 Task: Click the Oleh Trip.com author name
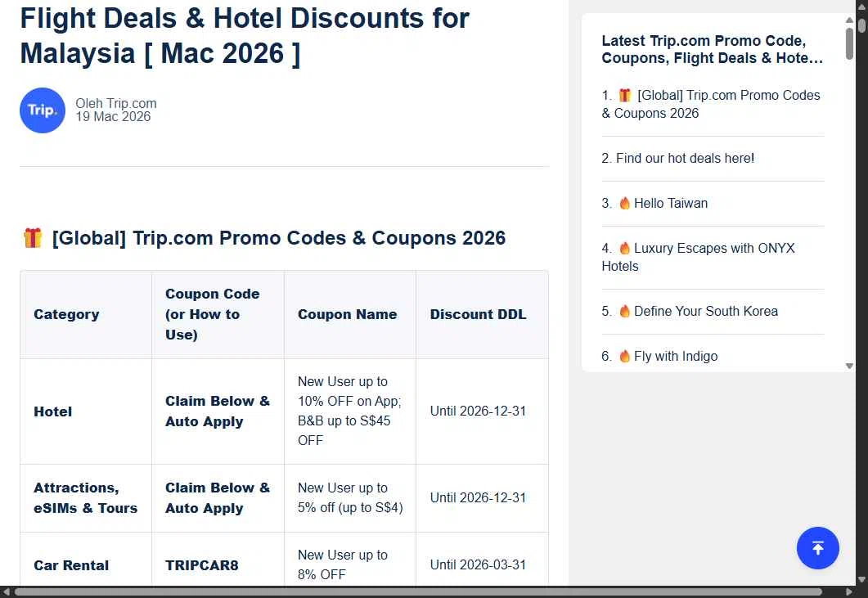(x=116, y=104)
